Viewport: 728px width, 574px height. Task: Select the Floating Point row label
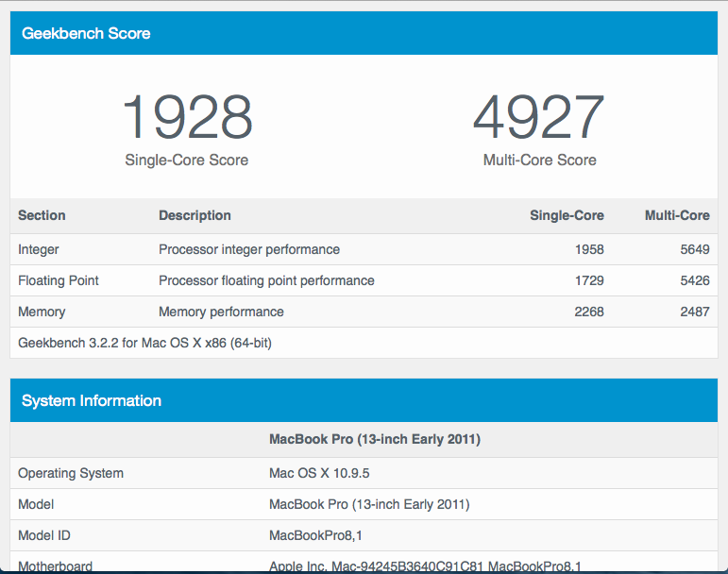point(59,280)
